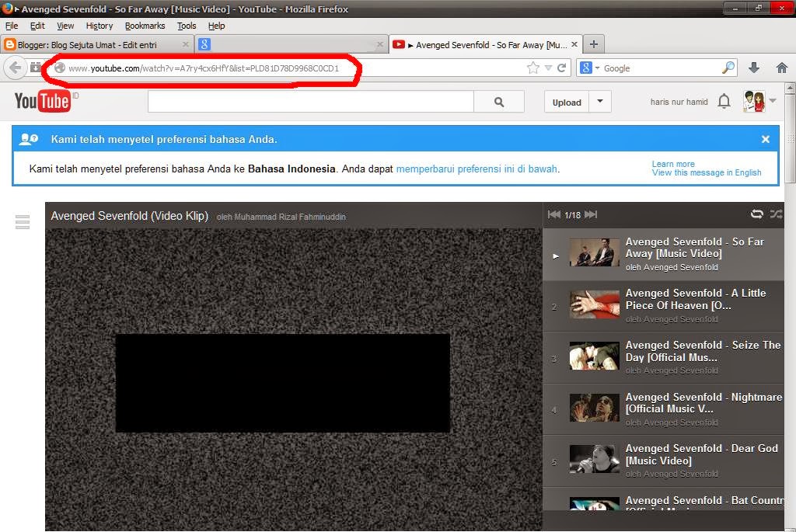
Task: Toggle playlist shuffle mode
Action: click(x=777, y=214)
